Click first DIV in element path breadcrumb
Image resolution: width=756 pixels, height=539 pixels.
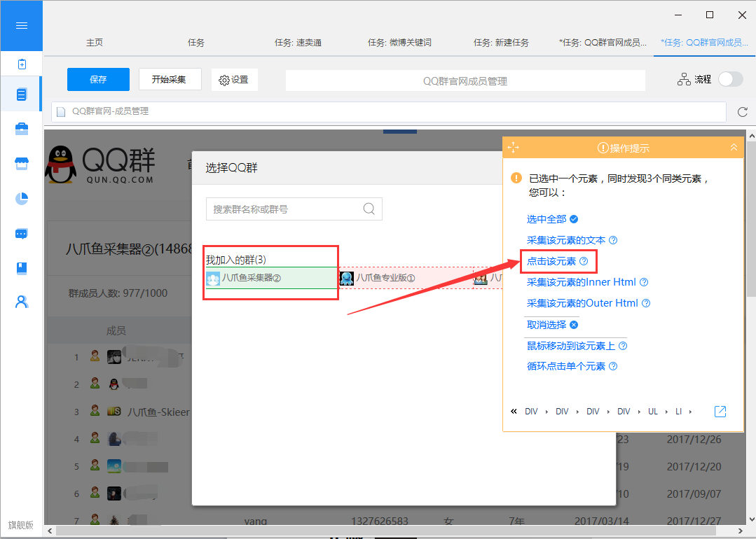[x=531, y=412]
